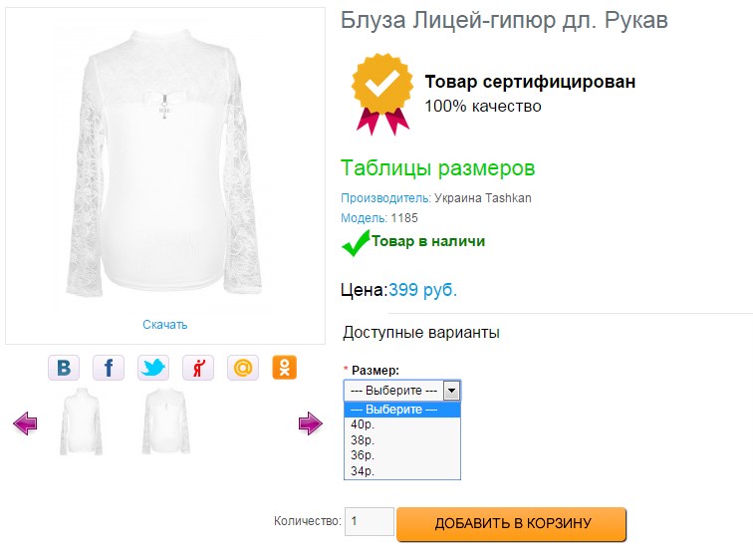Share via Mail.ru @ icon
753x560 pixels.
tap(243, 368)
